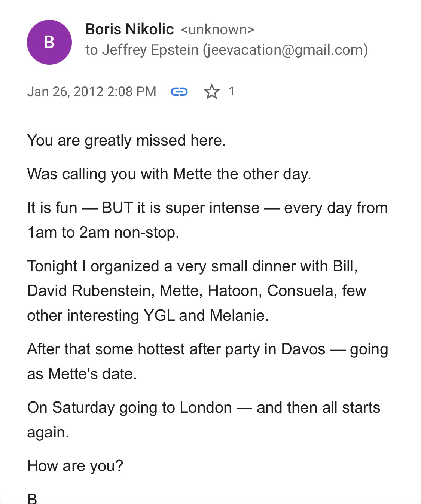421x504 pixels.
Task: Click the jeevacation@gmail.com email address
Action: pos(285,50)
